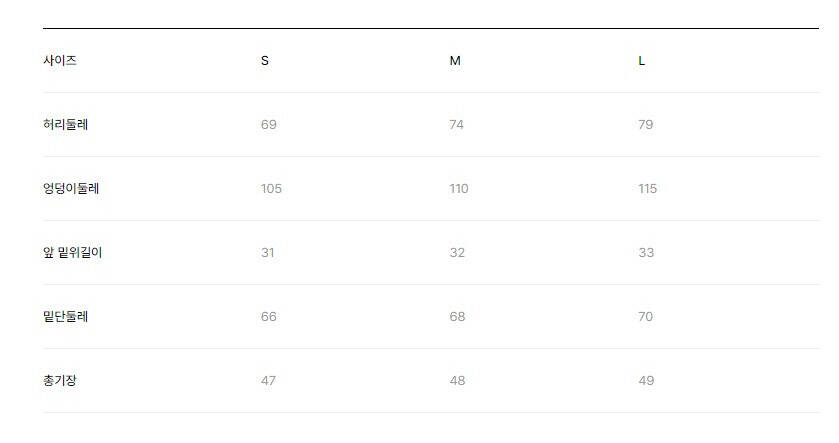Viewport: 839px width, 443px height.
Task: Select hip value 105 in S column
Action: pos(271,189)
